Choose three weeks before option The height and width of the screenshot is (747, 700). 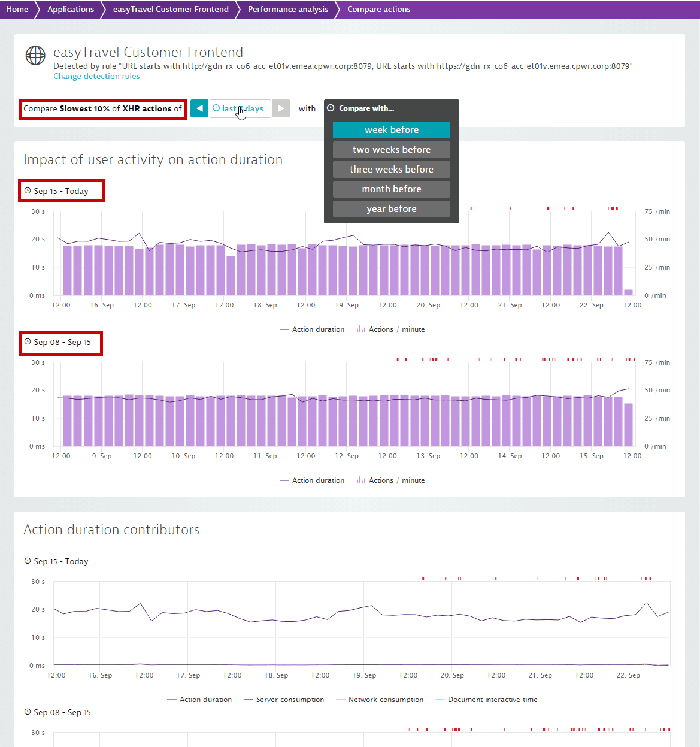click(392, 170)
